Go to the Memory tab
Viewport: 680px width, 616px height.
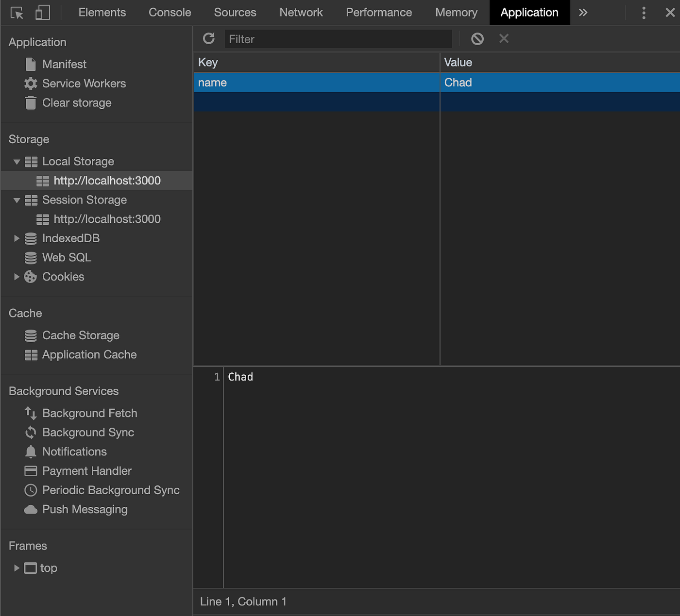click(x=456, y=13)
